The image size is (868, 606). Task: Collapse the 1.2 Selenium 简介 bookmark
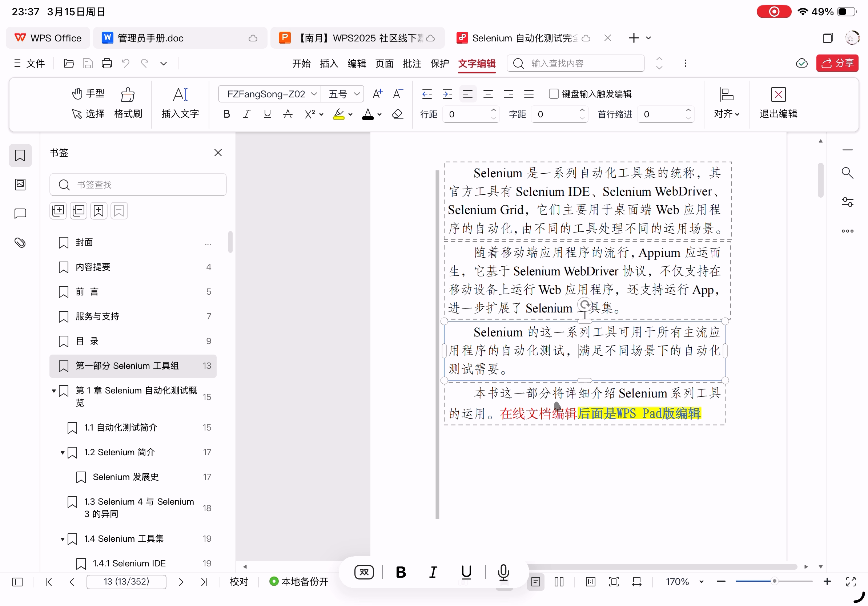[x=63, y=453]
